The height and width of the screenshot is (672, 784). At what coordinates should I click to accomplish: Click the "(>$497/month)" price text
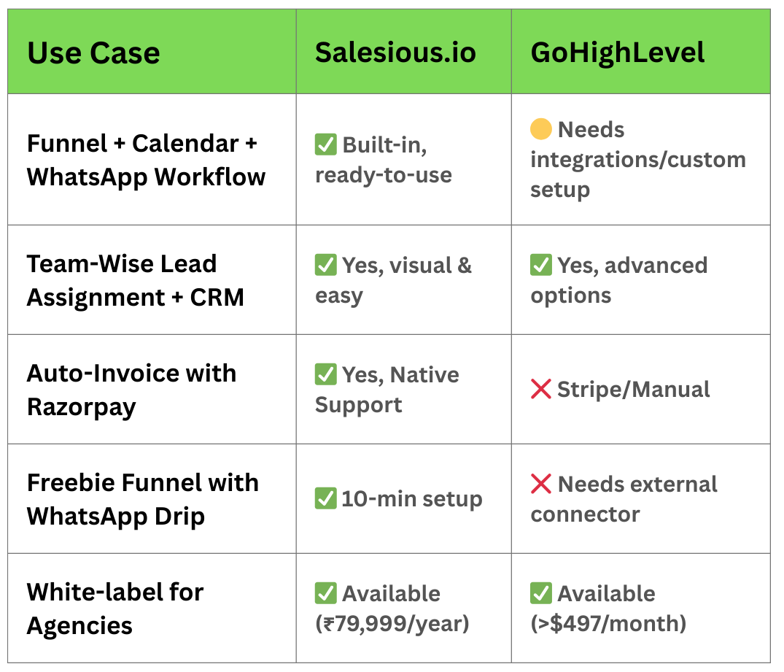point(608,624)
